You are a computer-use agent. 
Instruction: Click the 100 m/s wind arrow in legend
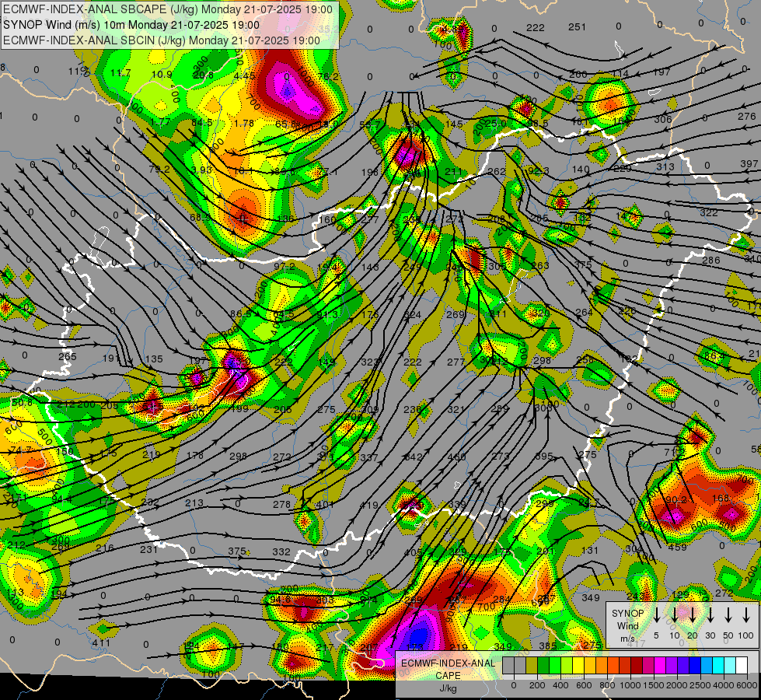(x=746, y=615)
